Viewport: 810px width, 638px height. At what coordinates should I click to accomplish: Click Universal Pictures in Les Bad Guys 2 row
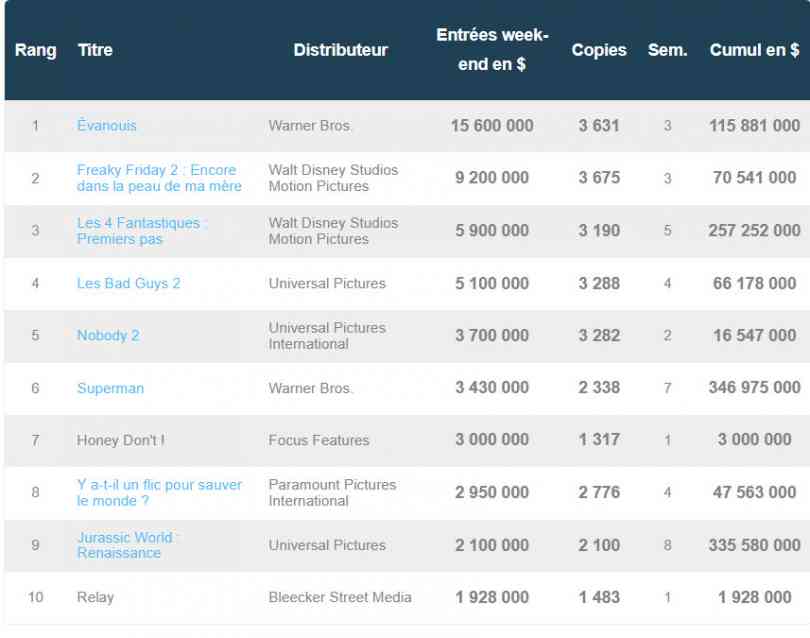coord(327,283)
